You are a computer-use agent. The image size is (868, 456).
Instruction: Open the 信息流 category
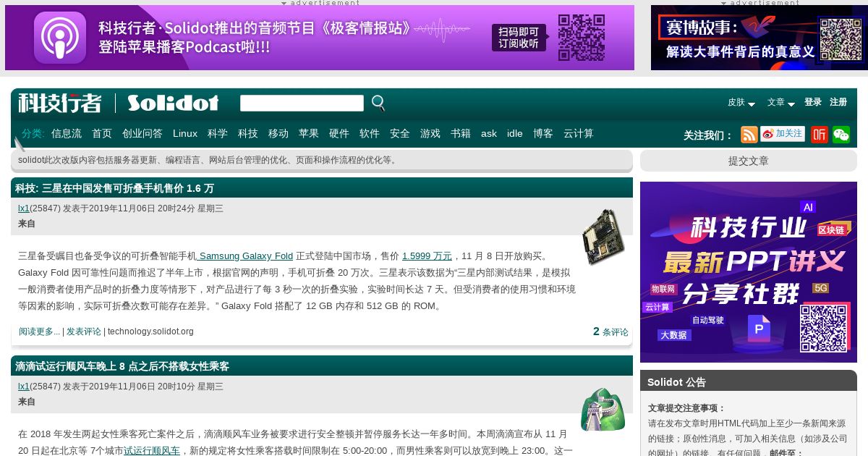(67, 133)
